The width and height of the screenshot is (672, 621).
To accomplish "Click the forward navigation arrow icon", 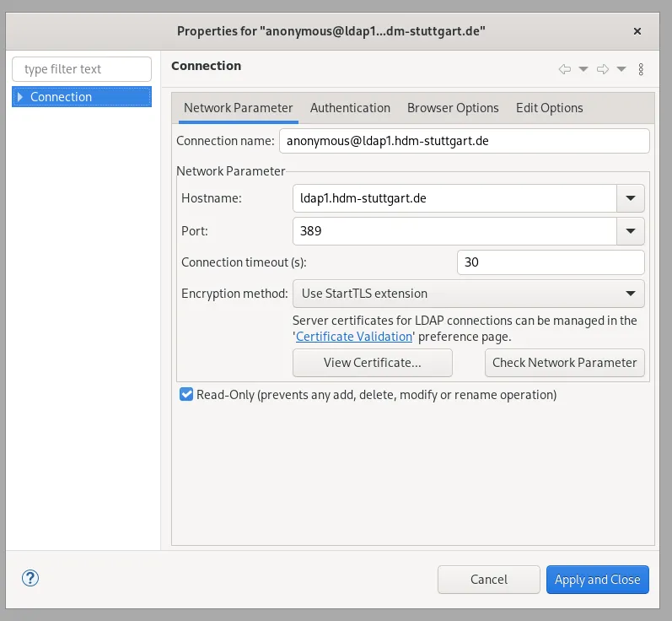I will (602, 69).
